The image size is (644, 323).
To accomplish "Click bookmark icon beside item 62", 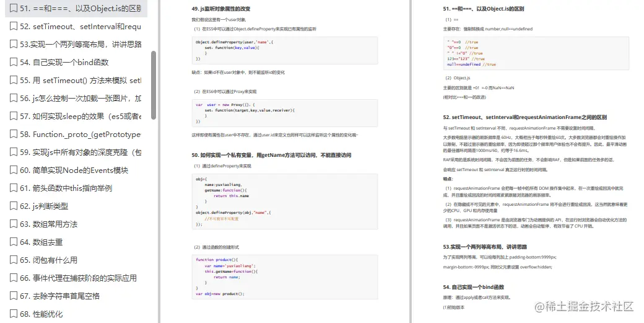I will pyautogui.click(x=14, y=206).
